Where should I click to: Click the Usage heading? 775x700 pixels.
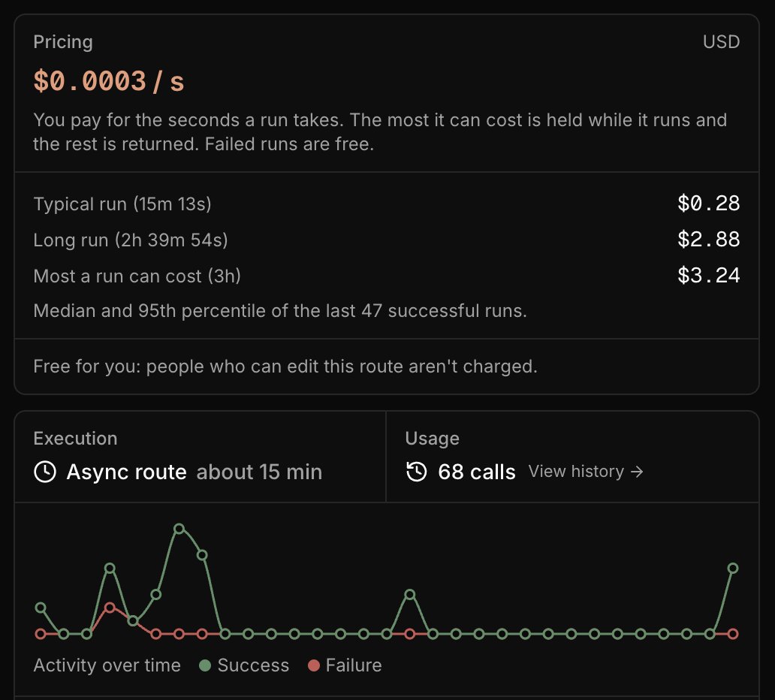432,439
